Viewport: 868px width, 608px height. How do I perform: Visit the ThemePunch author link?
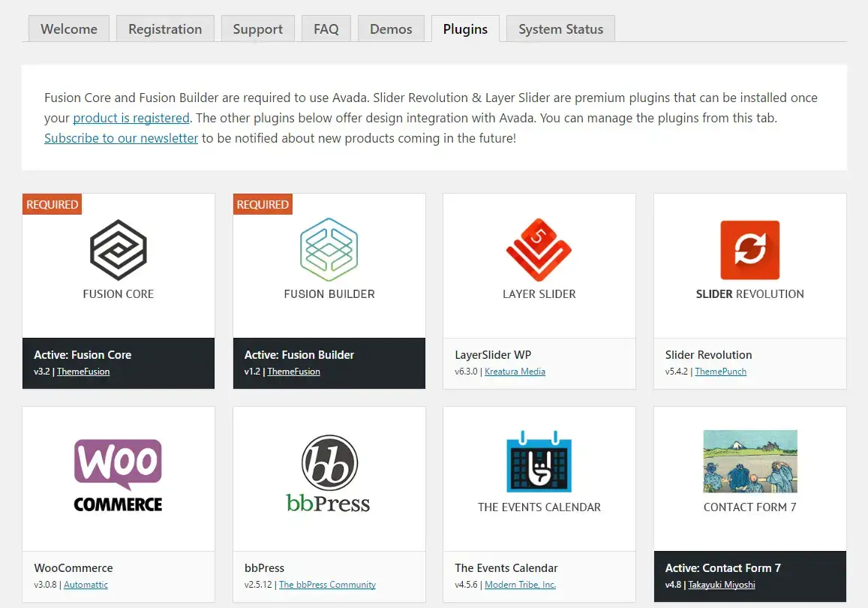pos(720,372)
